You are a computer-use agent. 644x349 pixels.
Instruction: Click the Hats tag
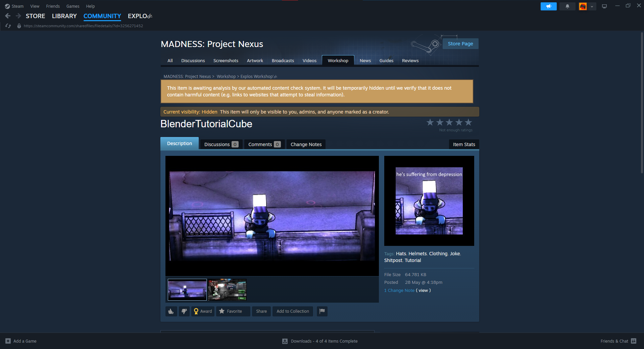(x=401, y=254)
